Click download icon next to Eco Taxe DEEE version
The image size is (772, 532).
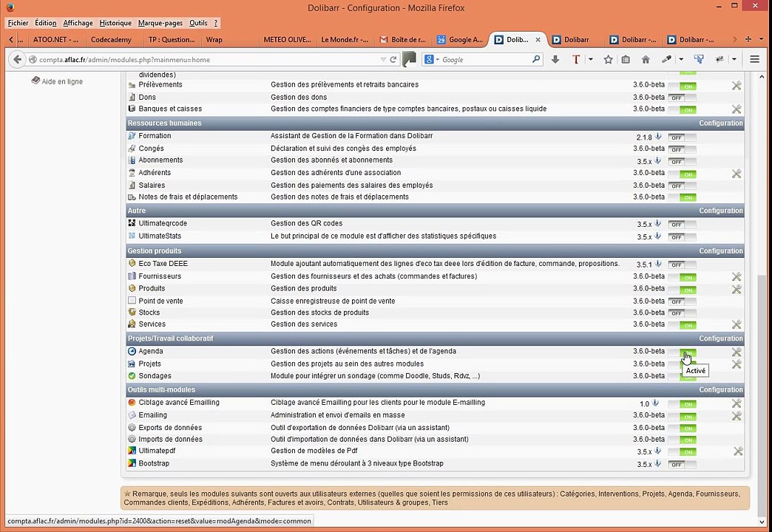[658, 264]
